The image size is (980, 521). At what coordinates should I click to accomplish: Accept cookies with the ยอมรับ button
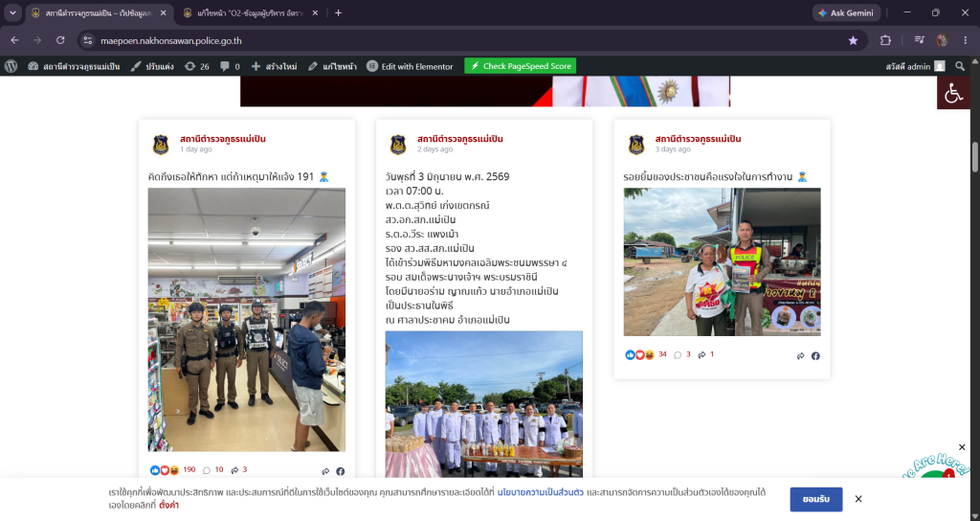pyautogui.click(x=816, y=499)
